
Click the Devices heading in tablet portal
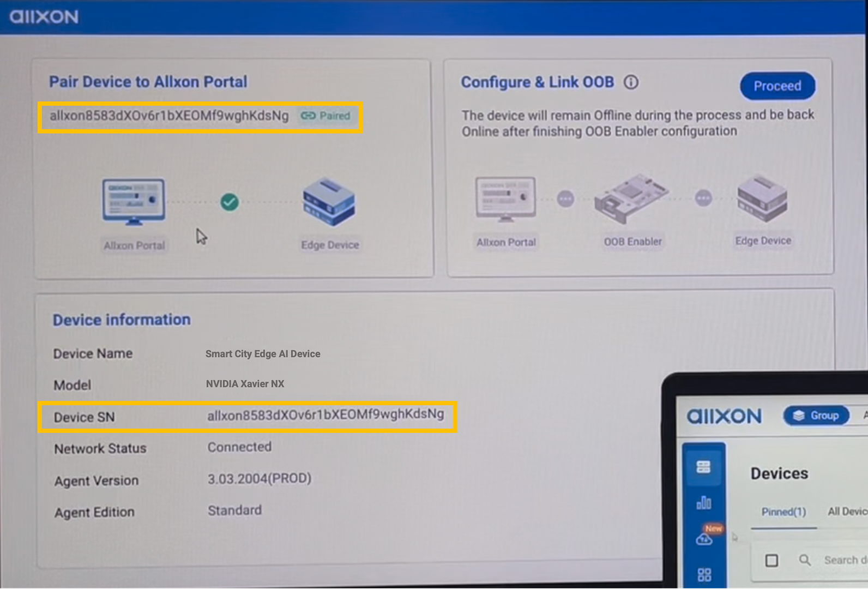(x=779, y=473)
